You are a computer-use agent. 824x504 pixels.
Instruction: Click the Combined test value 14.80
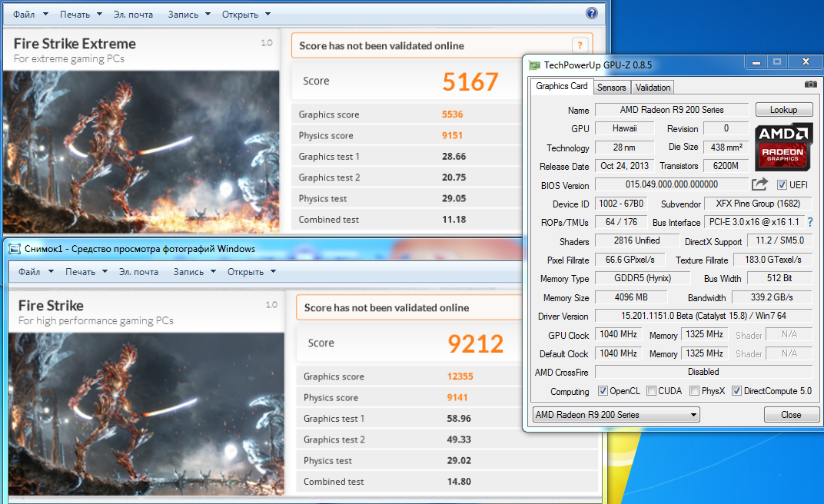click(x=459, y=482)
